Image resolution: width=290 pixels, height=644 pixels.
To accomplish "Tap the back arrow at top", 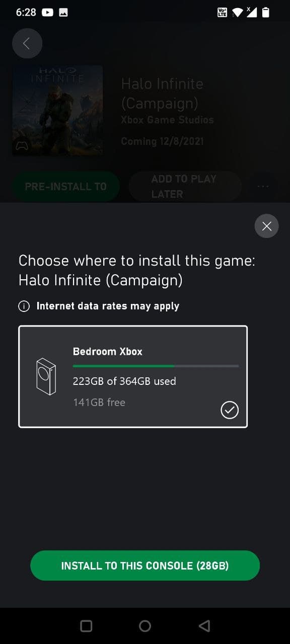I will pos(27,43).
